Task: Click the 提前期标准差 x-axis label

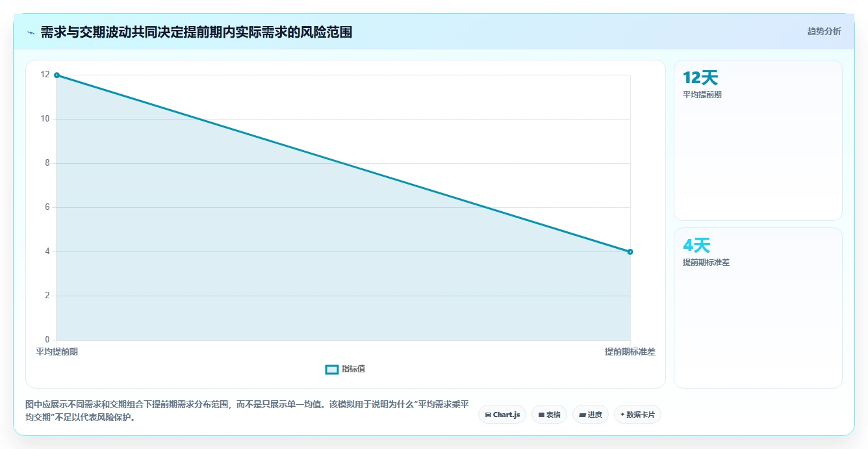Action: coord(630,352)
